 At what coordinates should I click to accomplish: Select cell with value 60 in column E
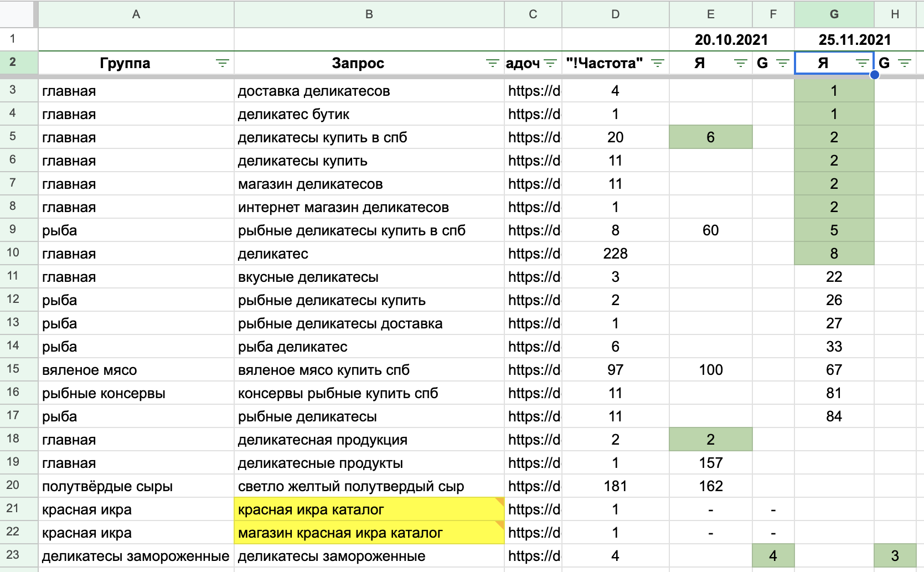[711, 230]
